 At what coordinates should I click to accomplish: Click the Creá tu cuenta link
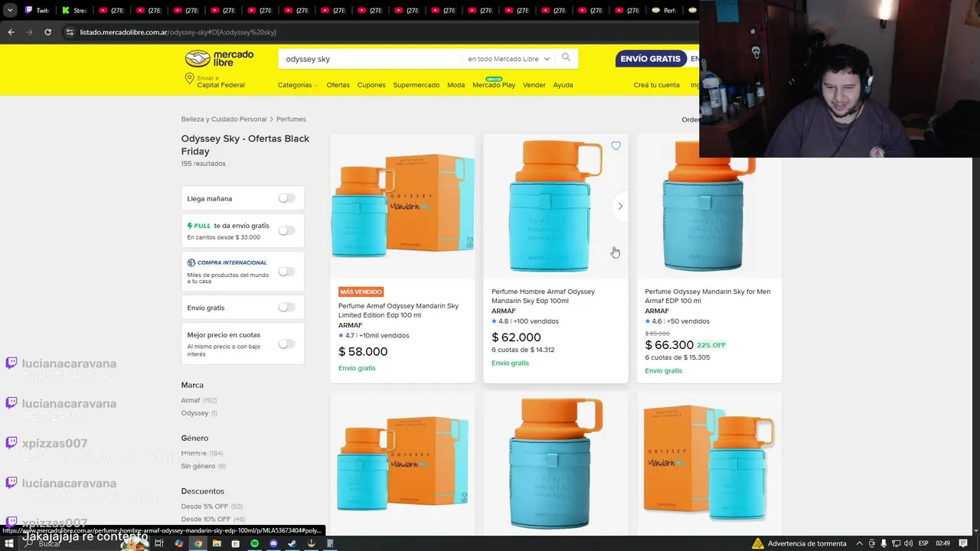pyautogui.click(x=656, y=85)
